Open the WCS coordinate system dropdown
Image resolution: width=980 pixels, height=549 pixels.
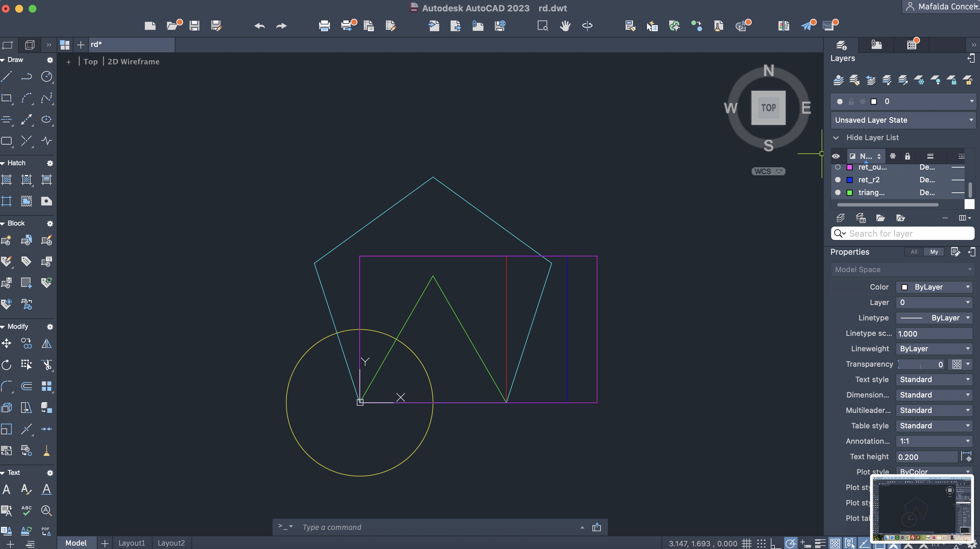tap(768, 172)
